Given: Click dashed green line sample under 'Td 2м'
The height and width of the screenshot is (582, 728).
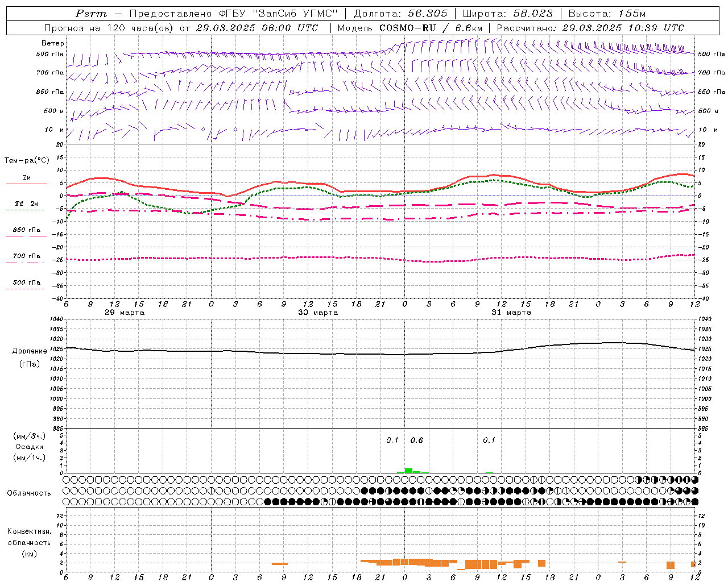Looking at the screenshot, I should [x=25, y=210].
